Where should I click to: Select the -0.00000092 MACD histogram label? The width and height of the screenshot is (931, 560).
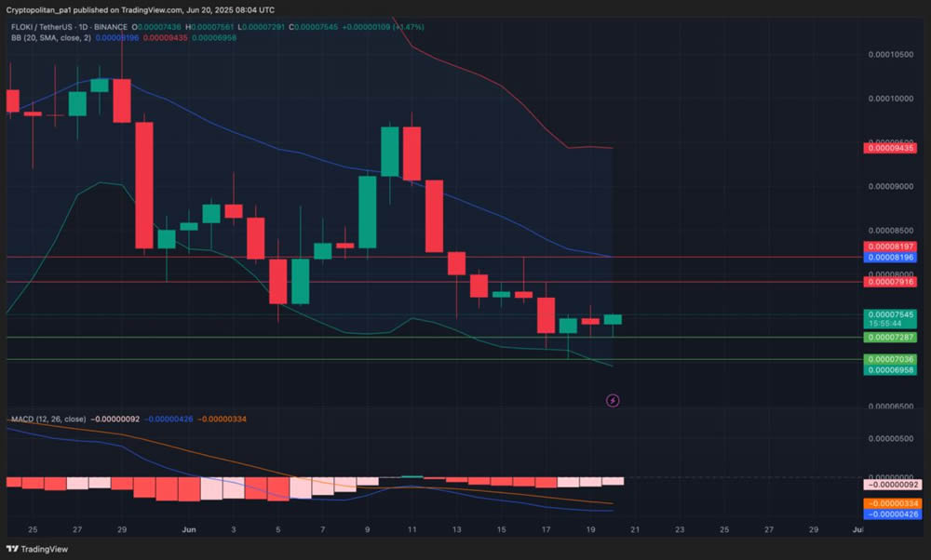890,485
